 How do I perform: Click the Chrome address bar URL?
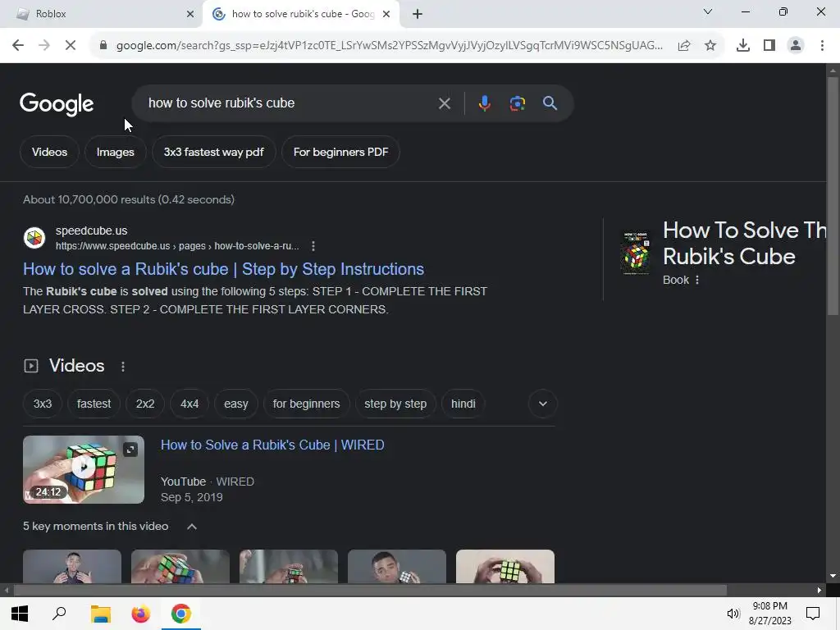390,46
